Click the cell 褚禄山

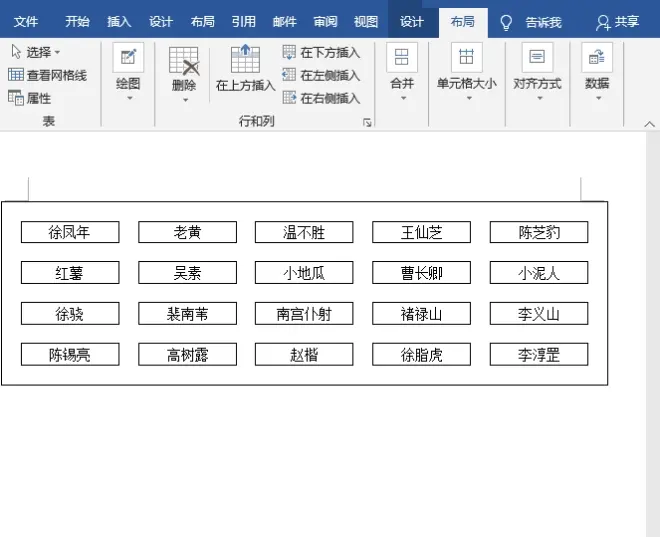click(x=421, y=314)
